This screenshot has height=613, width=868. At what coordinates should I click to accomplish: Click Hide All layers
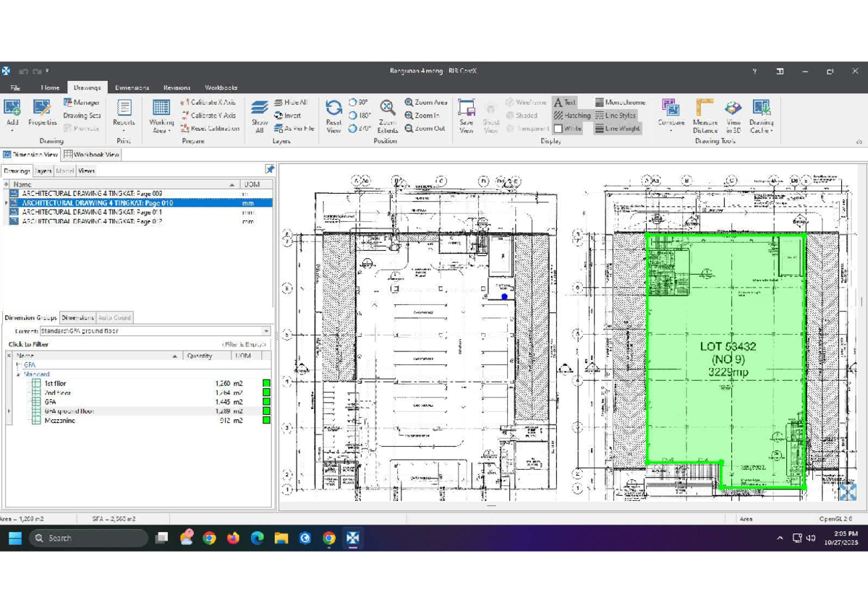click(x=291, y=103)
